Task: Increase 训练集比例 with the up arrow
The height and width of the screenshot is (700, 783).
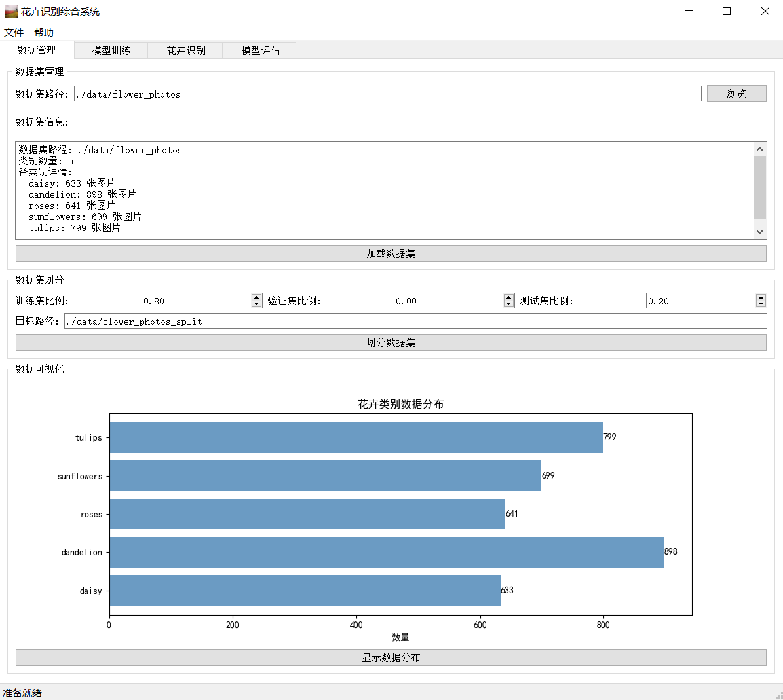Action: coord(257,297)
